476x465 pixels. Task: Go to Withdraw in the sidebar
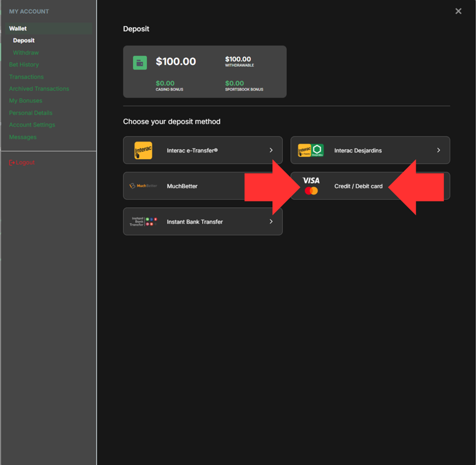[x=26, y=52]
